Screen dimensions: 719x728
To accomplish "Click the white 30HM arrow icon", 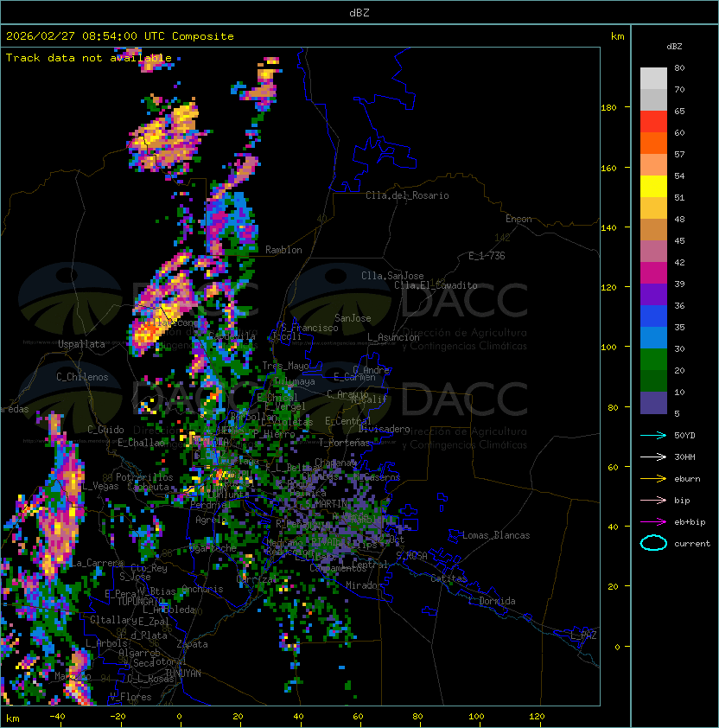I will [x=653, y=457].
